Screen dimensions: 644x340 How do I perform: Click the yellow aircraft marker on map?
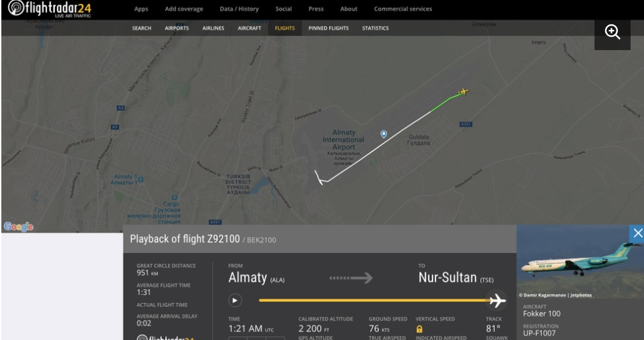pyautogui.click(x=463, y=92)
